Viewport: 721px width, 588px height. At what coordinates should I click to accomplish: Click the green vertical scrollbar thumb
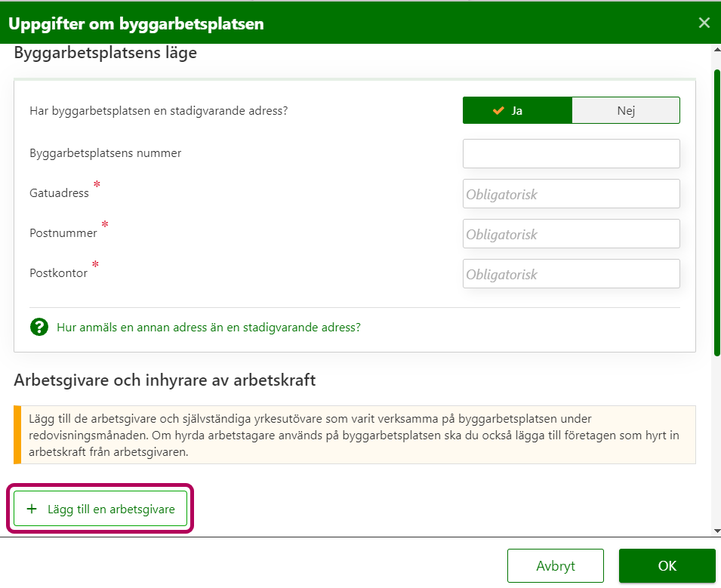(x=716, y=211)
